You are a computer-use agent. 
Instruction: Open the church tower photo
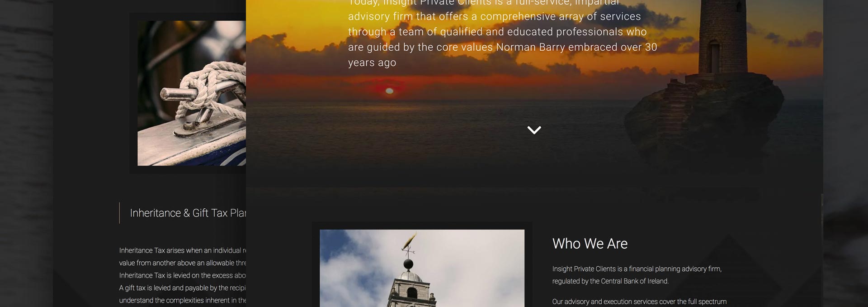pyautogui.click(x=422, y=268)
